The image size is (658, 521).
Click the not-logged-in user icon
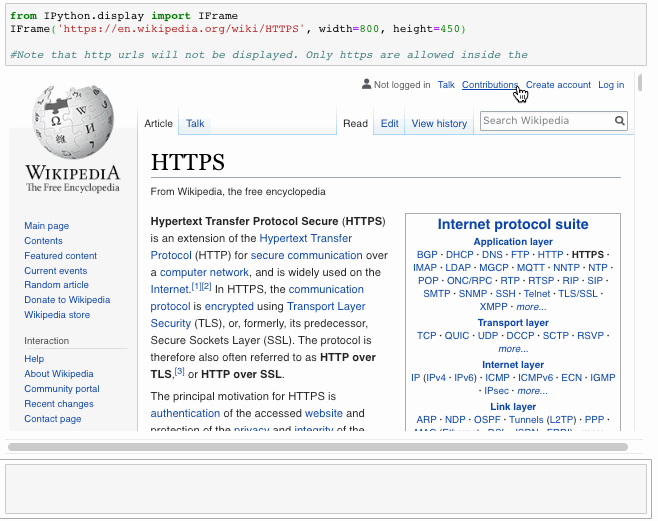366,85
